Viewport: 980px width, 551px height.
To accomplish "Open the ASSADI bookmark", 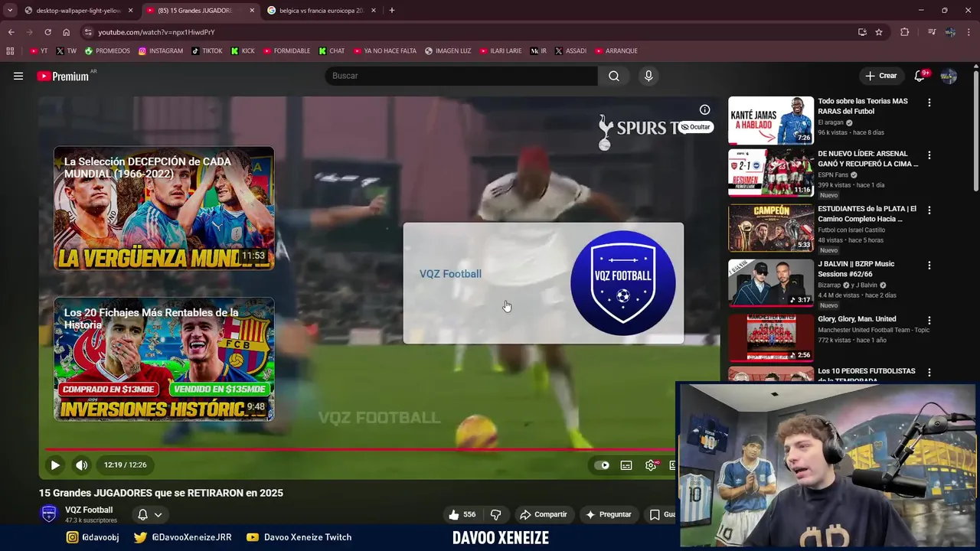I will pyautogui.click(x=570, y=51).
